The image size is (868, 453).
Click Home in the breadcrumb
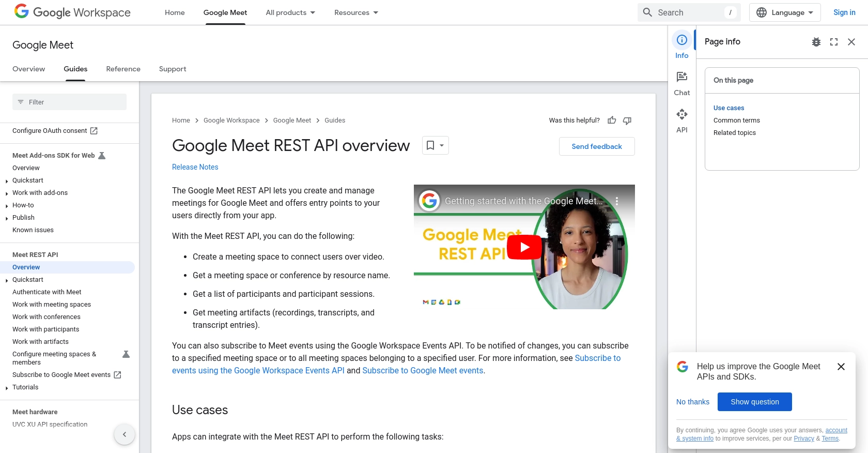pos(181,120)
